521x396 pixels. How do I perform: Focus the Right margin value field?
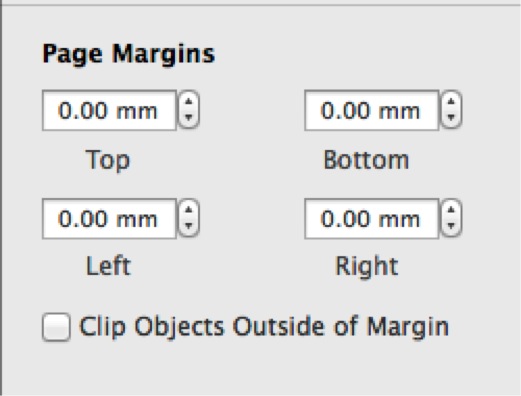(x=371, y=219)
